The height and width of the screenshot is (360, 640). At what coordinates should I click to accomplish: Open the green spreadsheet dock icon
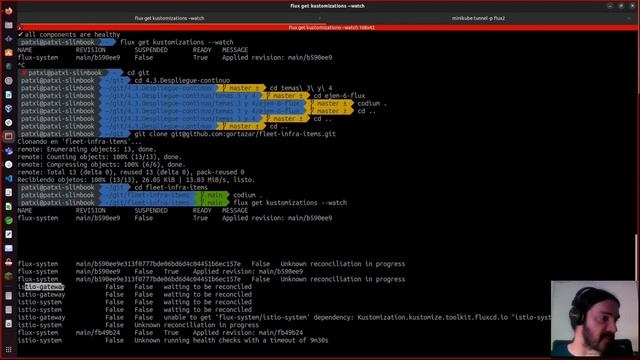click(9, 207)
